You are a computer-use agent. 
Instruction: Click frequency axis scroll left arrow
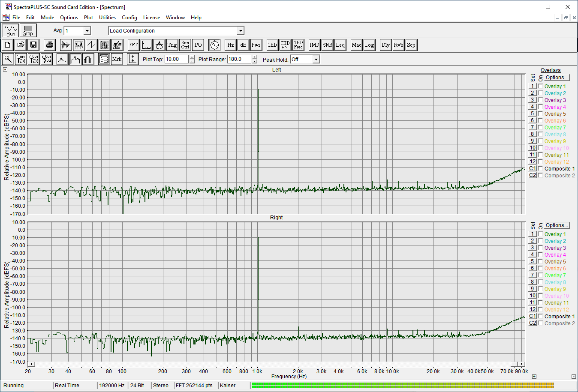31,364
